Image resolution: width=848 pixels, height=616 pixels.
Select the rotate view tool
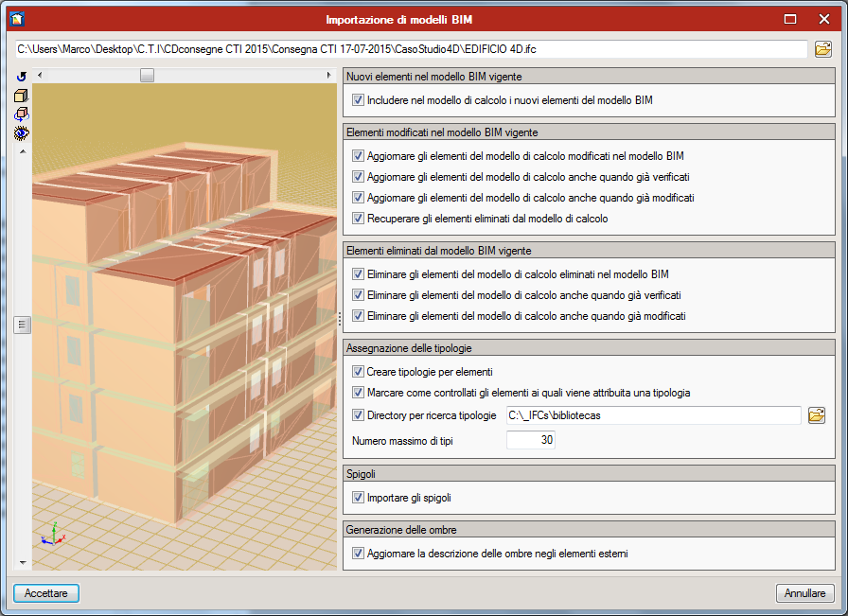point(21,76)
